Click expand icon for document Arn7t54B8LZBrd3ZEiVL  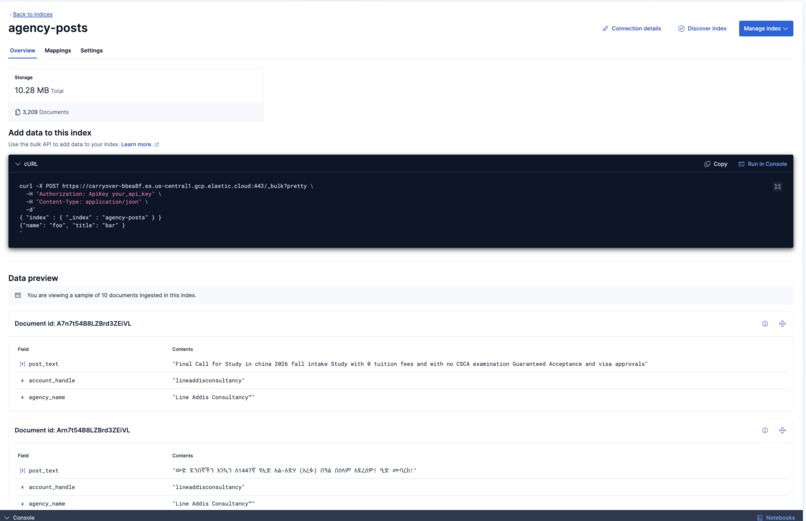pyautogui.click(x=782, y=431)
